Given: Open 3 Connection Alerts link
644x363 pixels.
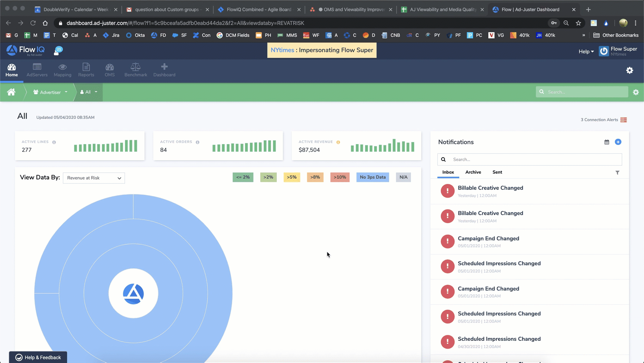Looking at the screenshot, I should [599, 120].
